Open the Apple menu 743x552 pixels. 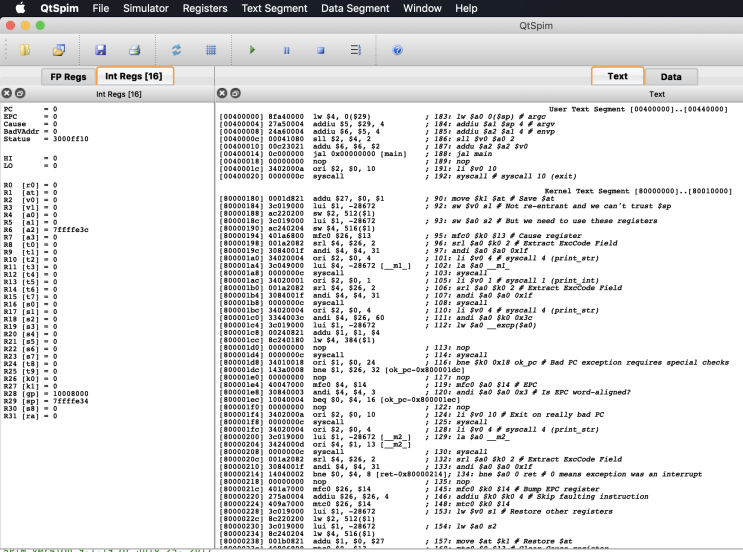pos(20,8)
